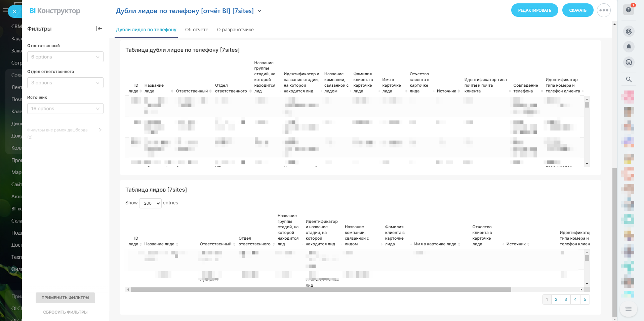This screenshot has height=321, width=644.
Task: Switch to Дубли лидов по телефону tab
Action: (146, 30)
